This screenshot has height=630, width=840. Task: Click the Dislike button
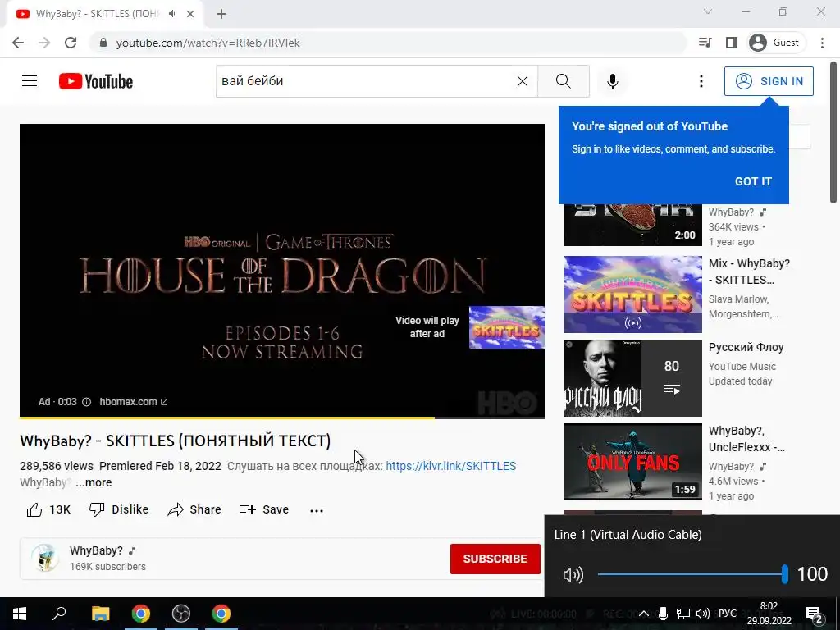pos(118,509)
